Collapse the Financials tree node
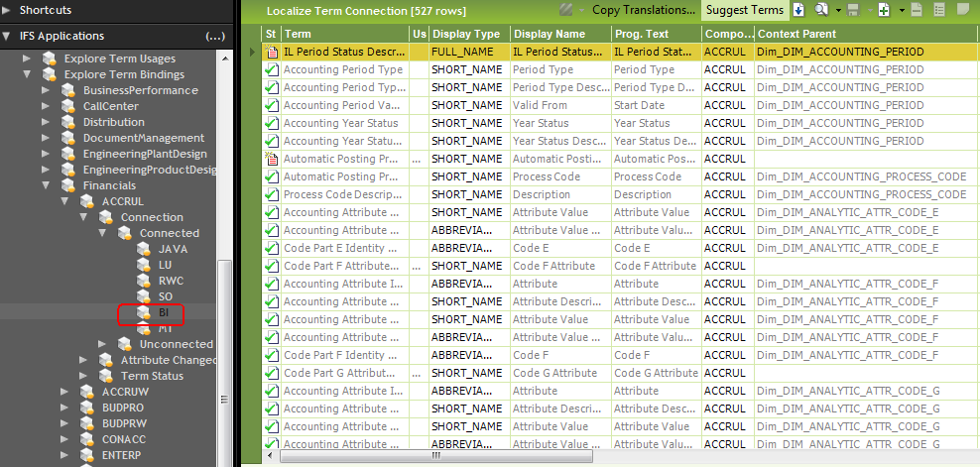980x467 pixels. [x=46, y=185]
